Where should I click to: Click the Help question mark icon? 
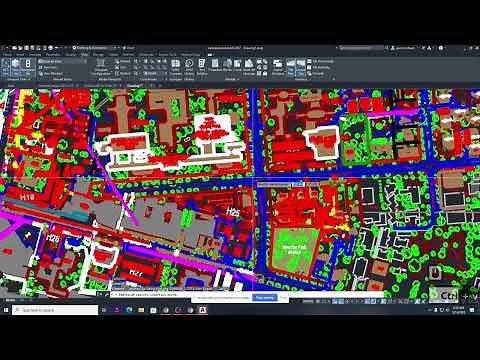pyautogui.click(x=441, y=48)
